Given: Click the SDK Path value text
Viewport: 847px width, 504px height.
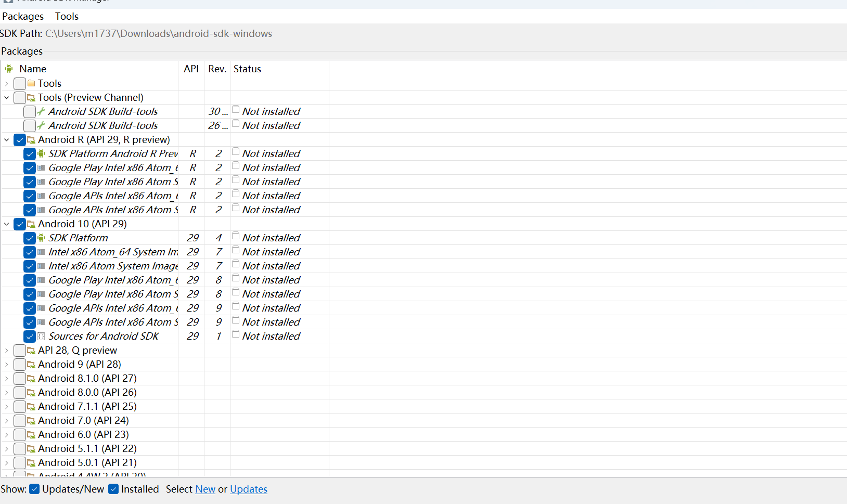Looking at the screenshot, I should click(159, 33).
